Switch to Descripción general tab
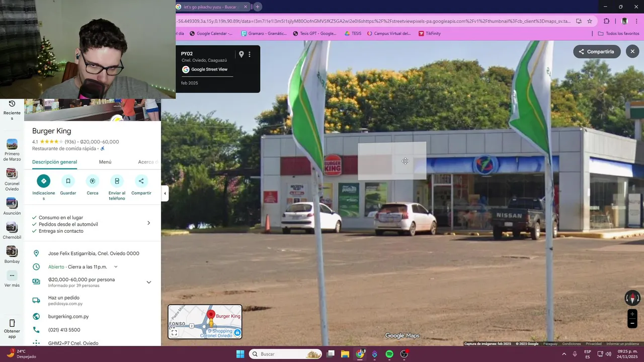Viewport: 644px width, 362px height. pos(54,162)
